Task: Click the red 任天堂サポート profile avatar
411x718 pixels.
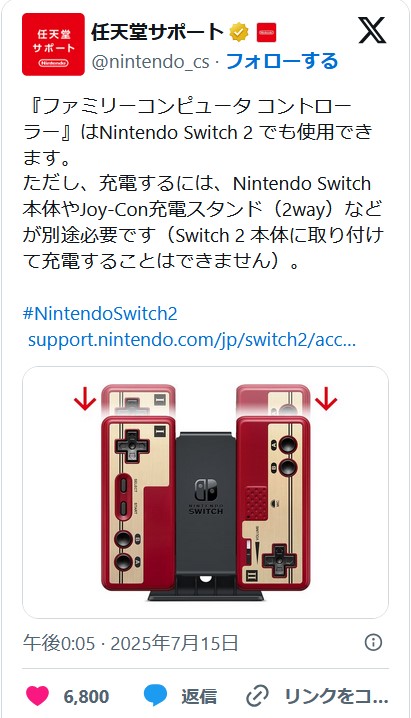Action: (x=53, y=44)
